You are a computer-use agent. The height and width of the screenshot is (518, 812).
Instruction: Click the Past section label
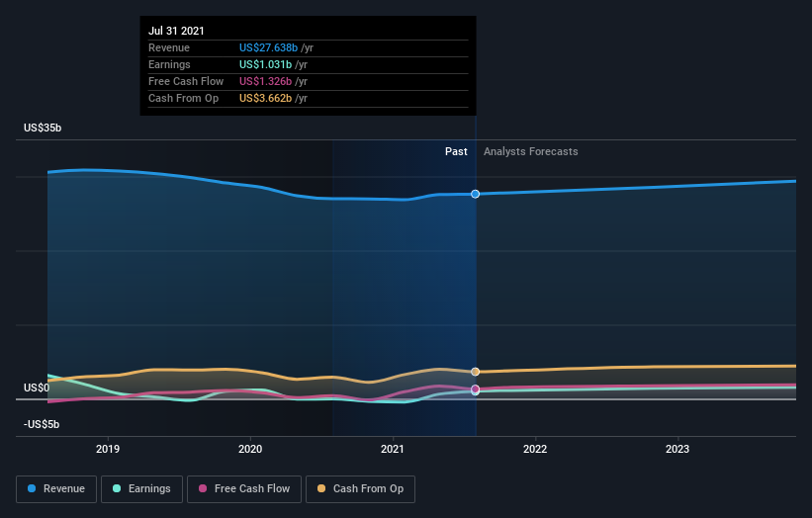(x=456, y=151)
